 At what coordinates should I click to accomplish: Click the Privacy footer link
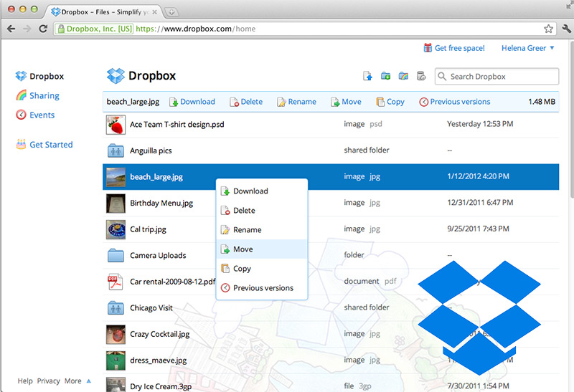[x=48, y=381]
